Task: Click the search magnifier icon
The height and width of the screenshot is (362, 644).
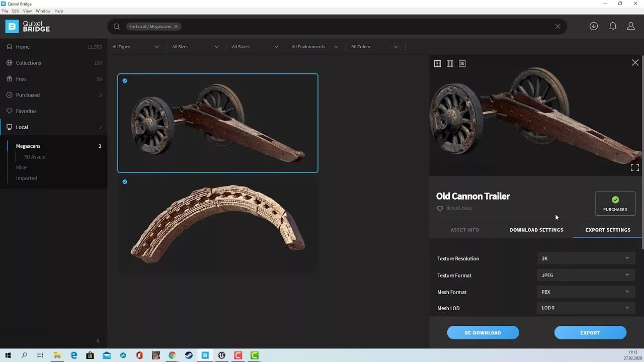Action: pos(117,27)
